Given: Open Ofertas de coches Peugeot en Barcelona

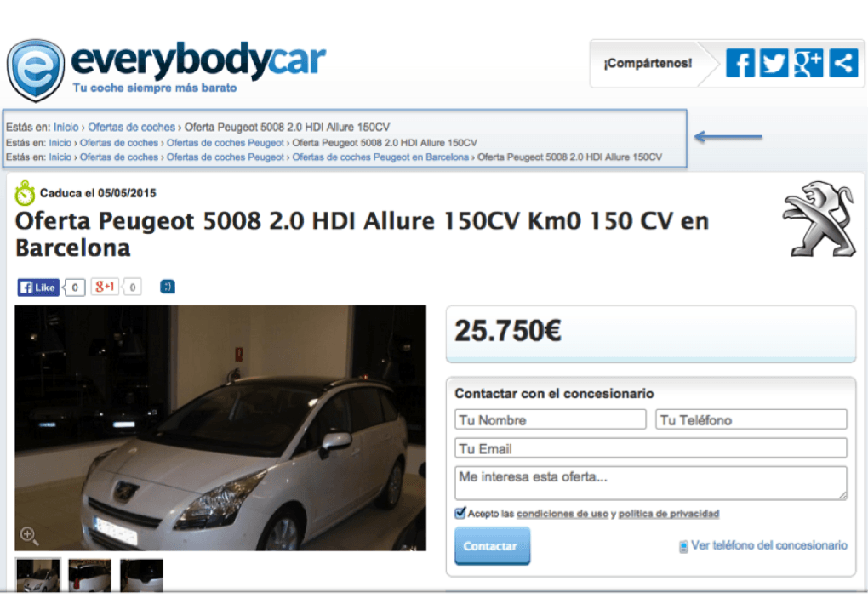Looking at the screenshot, I should pos(380,157).
